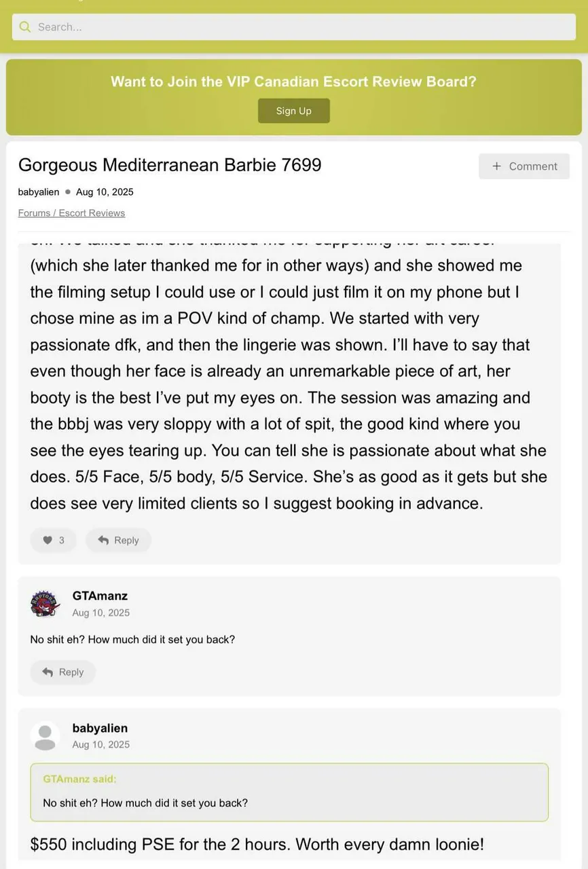Reply to GTAmanz's comment
The image size is (588, 869).
63,672
